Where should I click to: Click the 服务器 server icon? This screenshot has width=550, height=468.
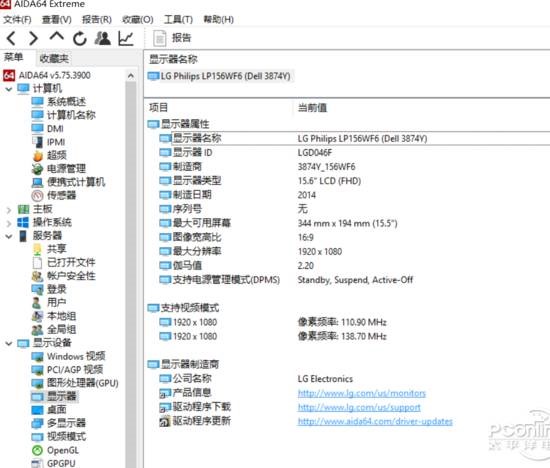(x=23, y=236)
